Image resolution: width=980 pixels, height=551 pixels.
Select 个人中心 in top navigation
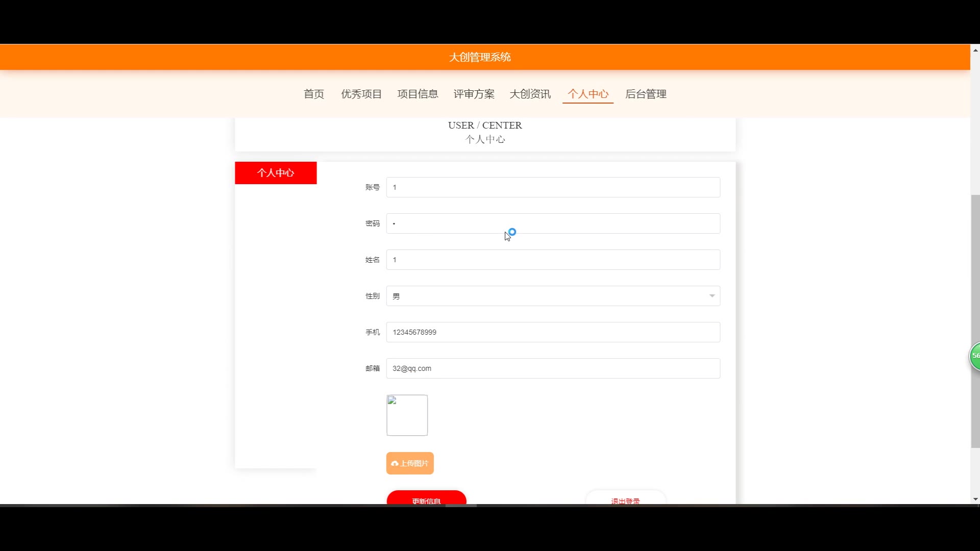coord(588,94)
